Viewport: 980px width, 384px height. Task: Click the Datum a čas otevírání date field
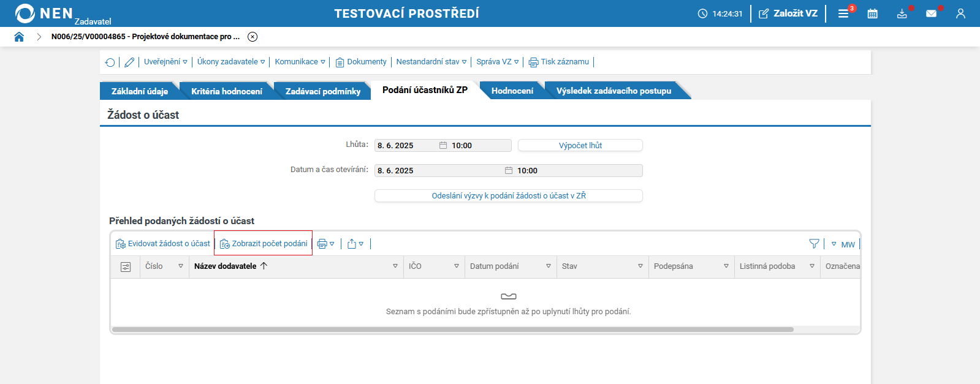438,170
